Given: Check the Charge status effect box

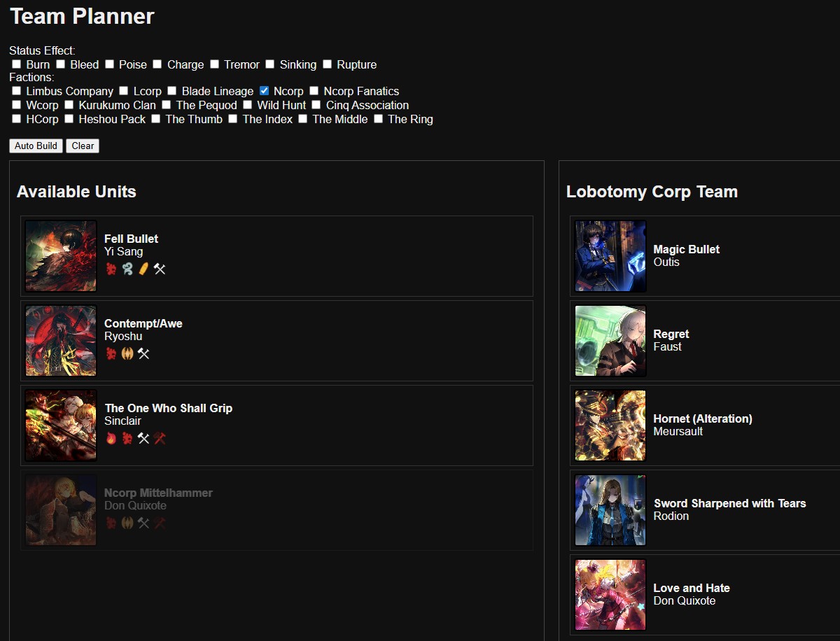Looking at the screenshot, I should pyautogui.click(x=158, y=64).
